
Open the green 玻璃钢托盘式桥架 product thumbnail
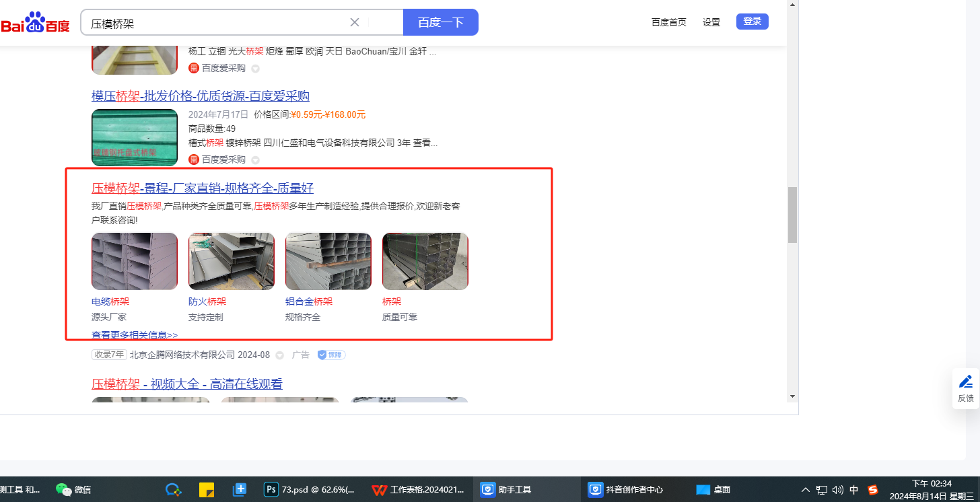tap(135, 137)
